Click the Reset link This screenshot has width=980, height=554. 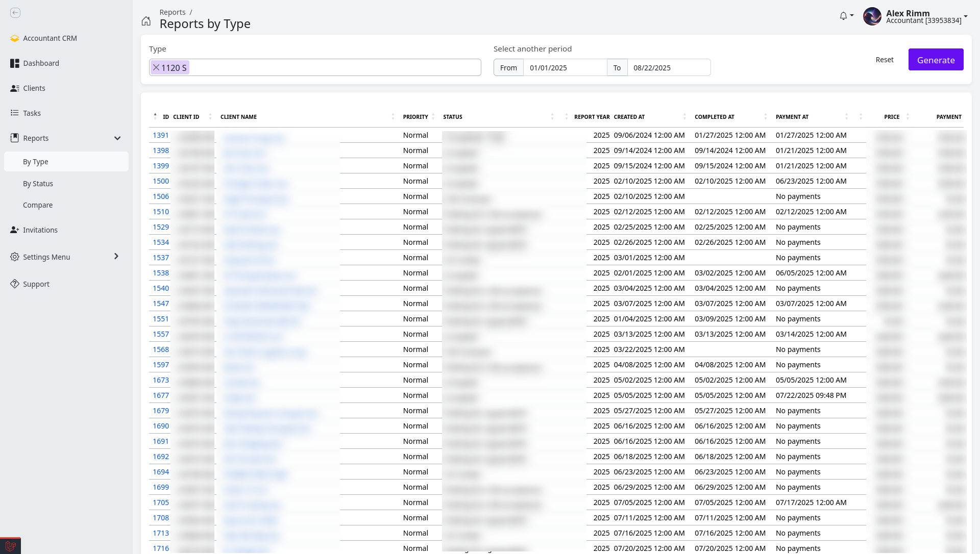coord(884,60)
